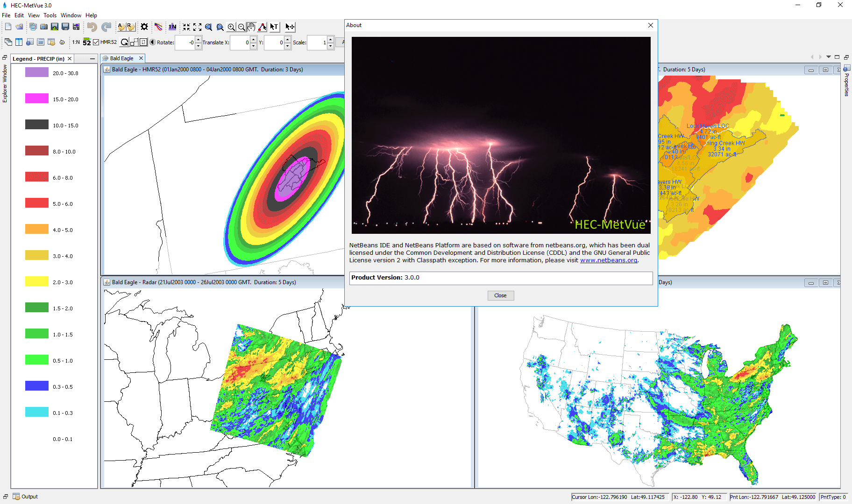Open the Help menu
Screen dimensions: 852x504
coord(92,15)
